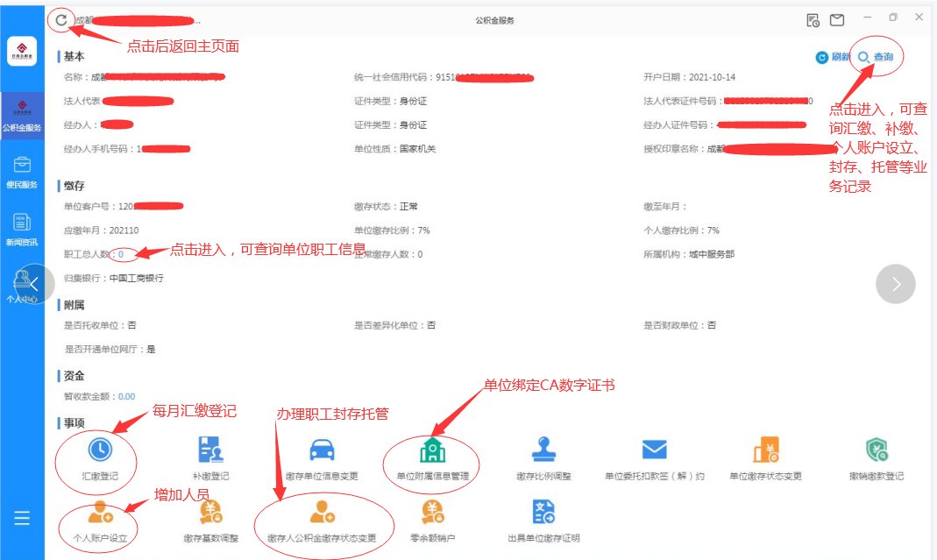Open 单位委托扣款签（解）约 envelope icon
The height and width of the screenshot is (560, 937).
(654, 450)
